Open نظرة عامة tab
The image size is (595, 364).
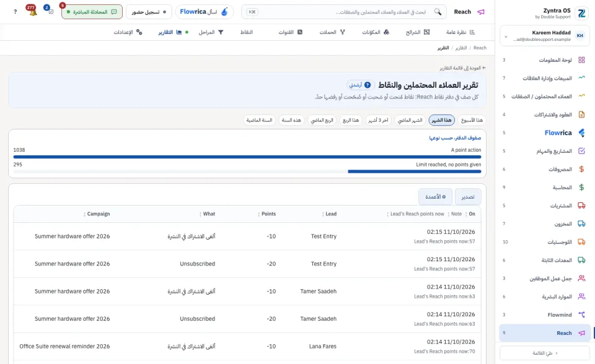(461, 32)
